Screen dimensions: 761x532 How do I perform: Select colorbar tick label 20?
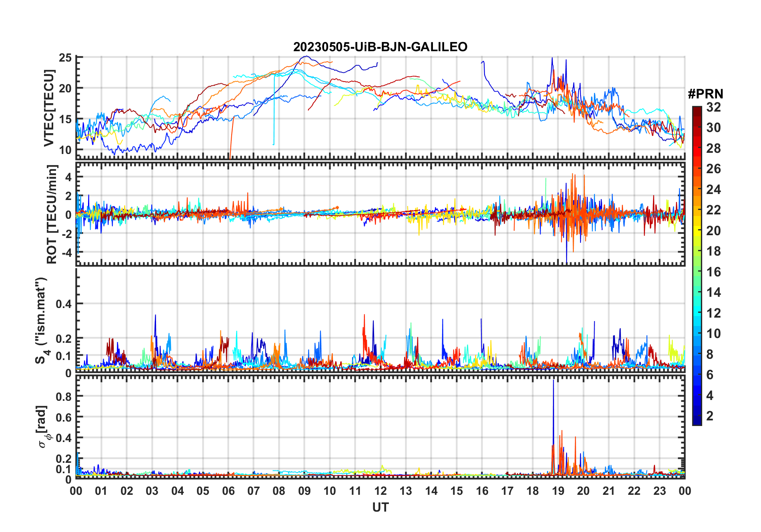coord(713,231)
